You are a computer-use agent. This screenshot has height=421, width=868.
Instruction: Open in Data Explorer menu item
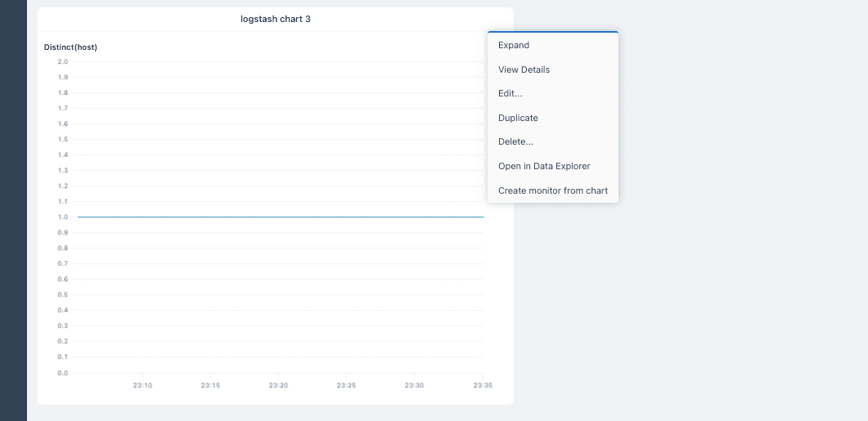pos(552,166)
